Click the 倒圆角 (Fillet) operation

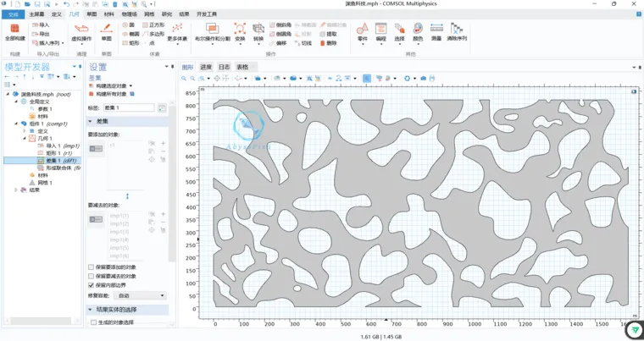[x=281, y=34]
